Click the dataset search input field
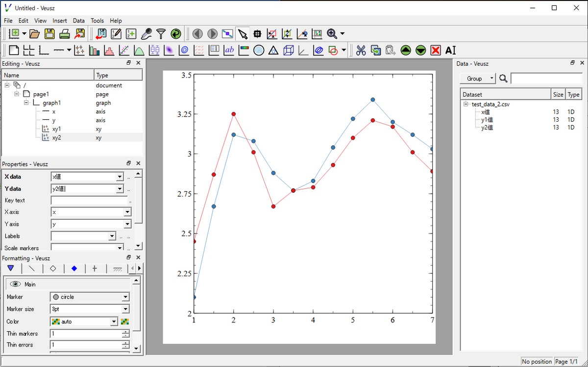Image resolution: width=588 pixels, height=367 pixels. (546, 79)
